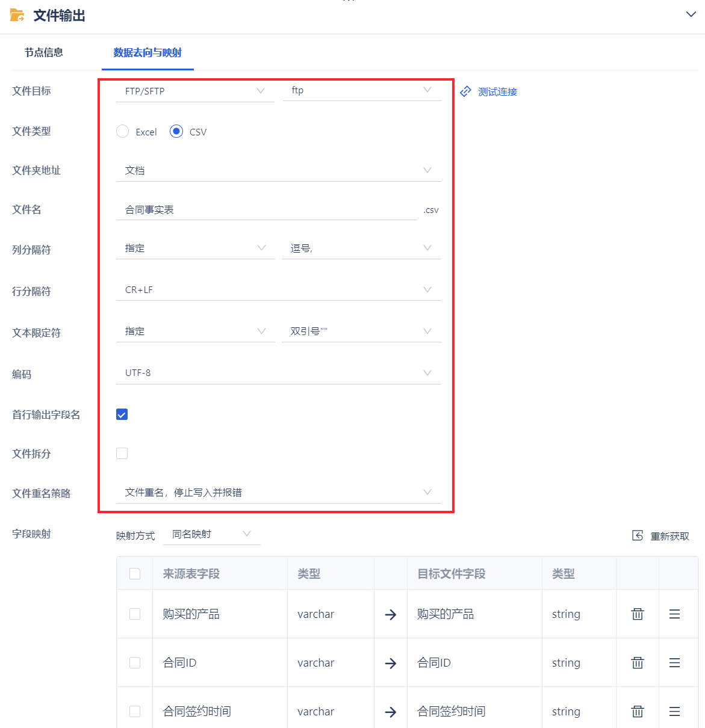Click the mapping arrow in 购买的产品 row

coord(391,614)
